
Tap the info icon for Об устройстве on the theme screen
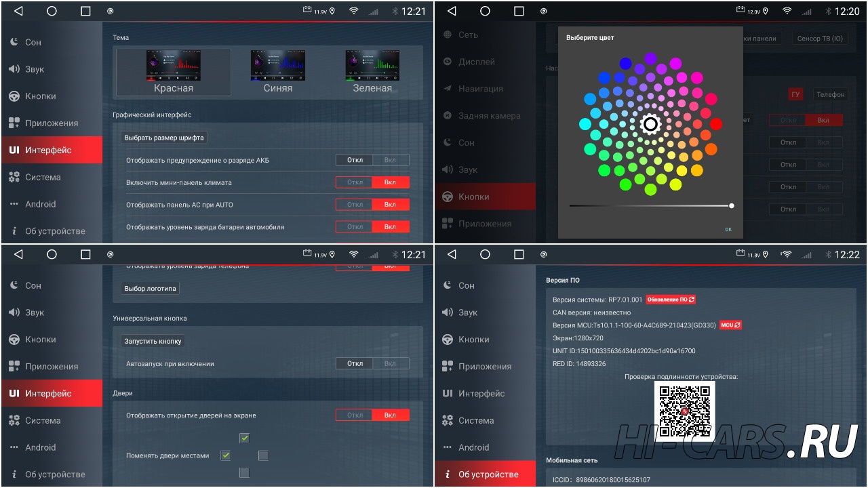14,231
